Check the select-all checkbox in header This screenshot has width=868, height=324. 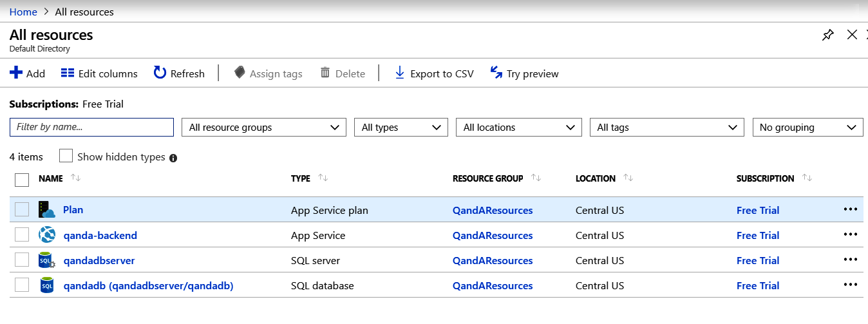(22, 179)
